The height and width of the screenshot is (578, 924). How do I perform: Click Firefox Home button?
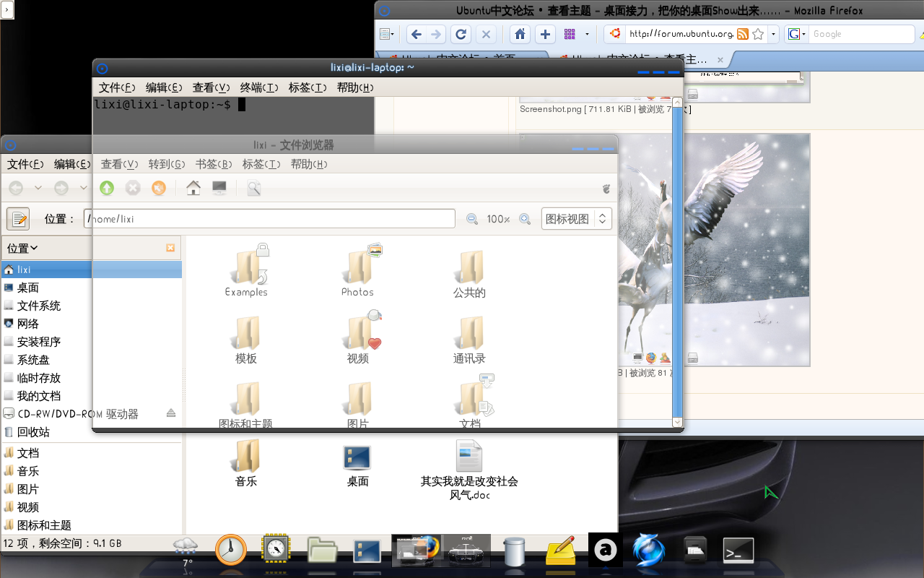pyautogui.click(x=520, y=34)
